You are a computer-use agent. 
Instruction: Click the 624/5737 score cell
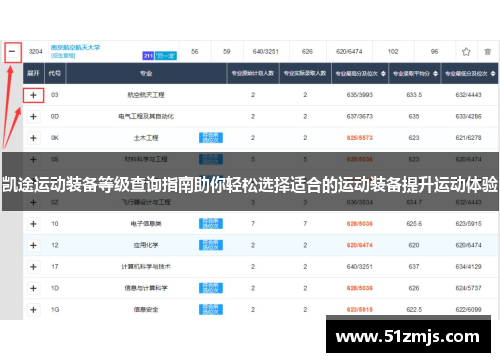[x=469, y=288]
